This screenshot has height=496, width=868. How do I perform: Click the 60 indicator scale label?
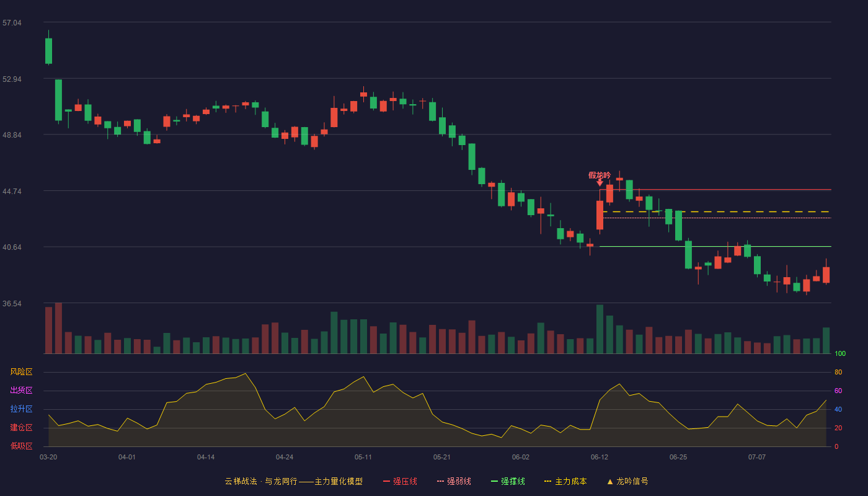pos(838,391)
